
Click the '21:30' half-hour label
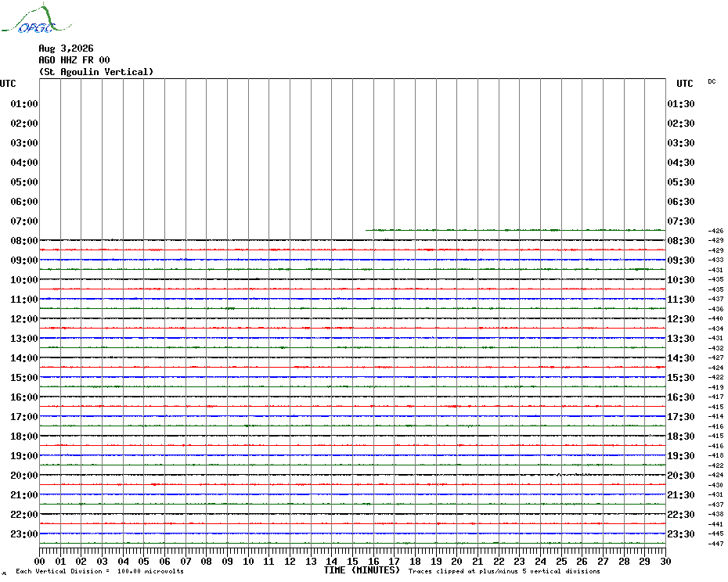(681, 495)
